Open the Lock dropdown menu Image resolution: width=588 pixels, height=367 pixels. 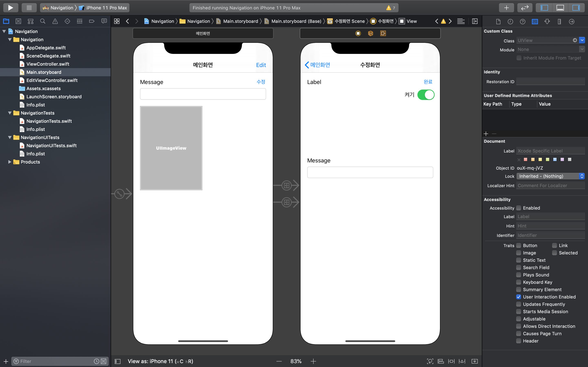550,176
